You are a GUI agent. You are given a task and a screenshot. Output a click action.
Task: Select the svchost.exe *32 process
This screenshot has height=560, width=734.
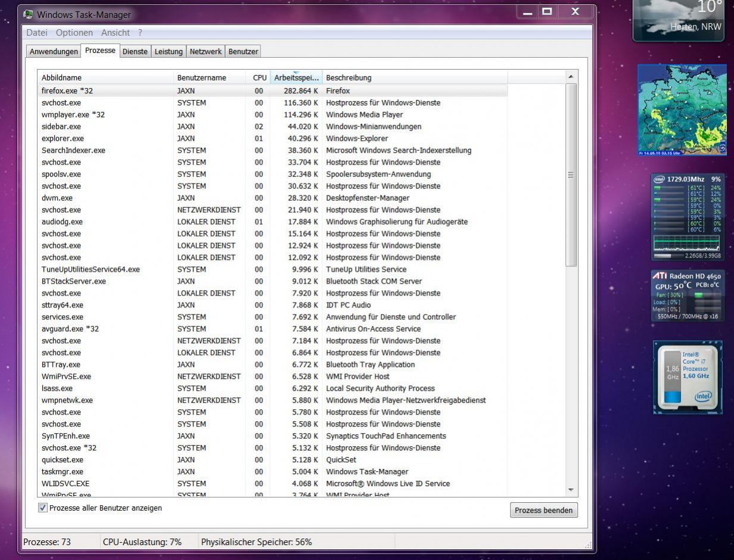[x=272, y=448]
